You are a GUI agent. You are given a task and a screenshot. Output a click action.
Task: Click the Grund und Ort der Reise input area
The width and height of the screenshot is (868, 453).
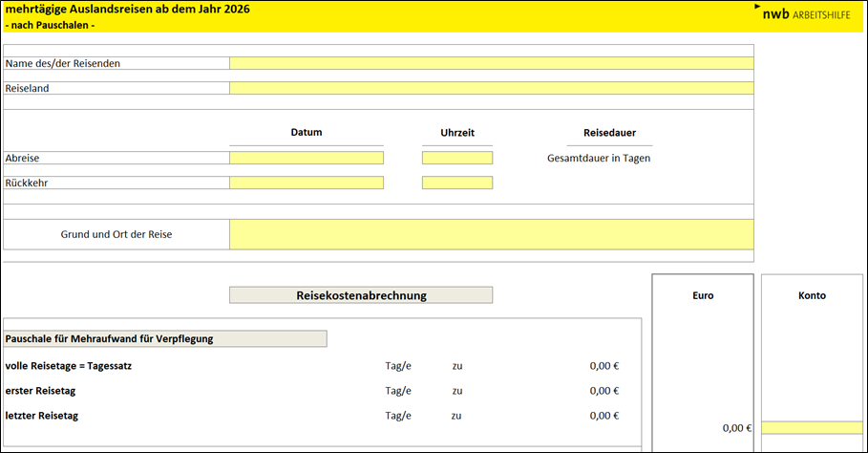click(x=491, y=234)
